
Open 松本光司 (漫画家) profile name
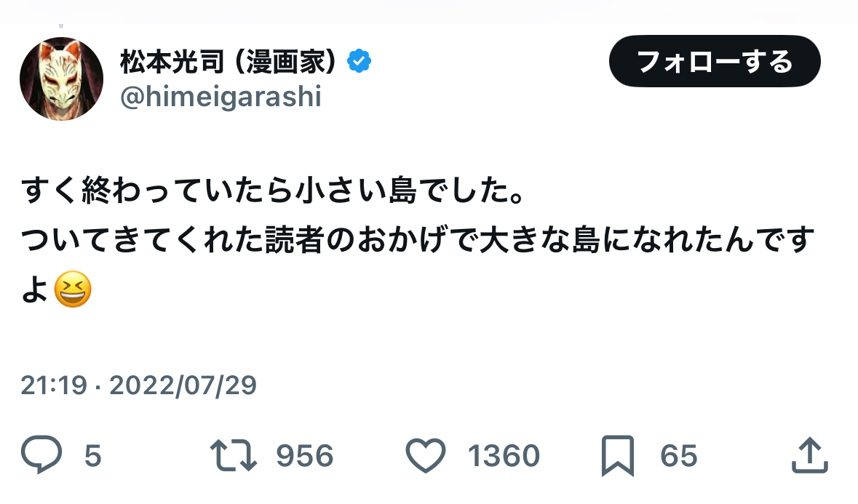229,63
